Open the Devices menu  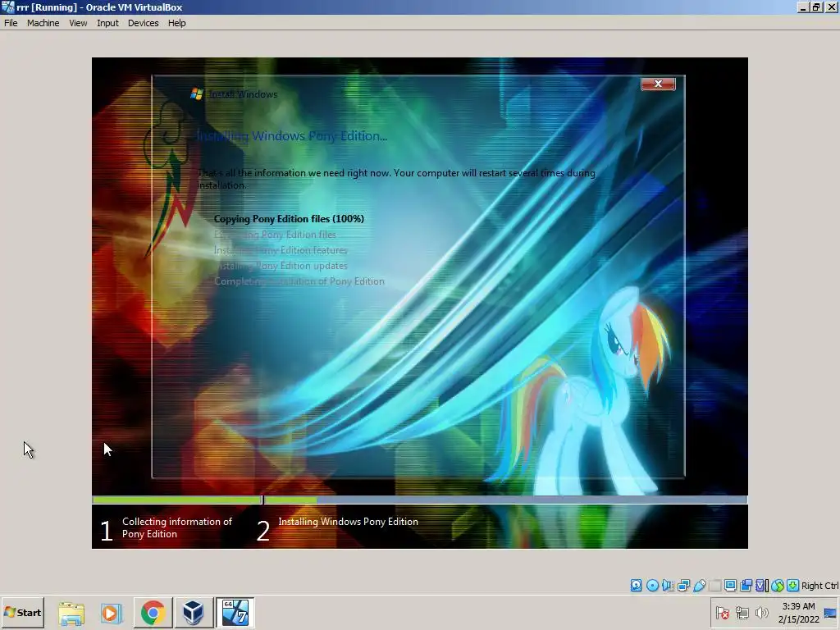(x=143, y=23)
